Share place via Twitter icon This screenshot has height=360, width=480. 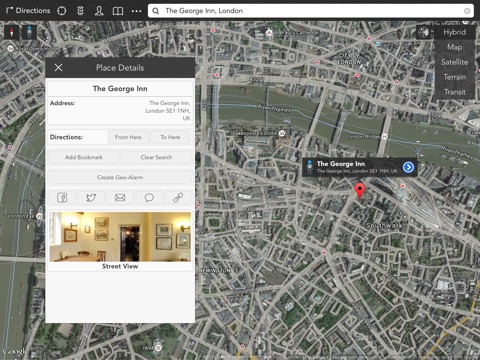(x=91, y=197)
